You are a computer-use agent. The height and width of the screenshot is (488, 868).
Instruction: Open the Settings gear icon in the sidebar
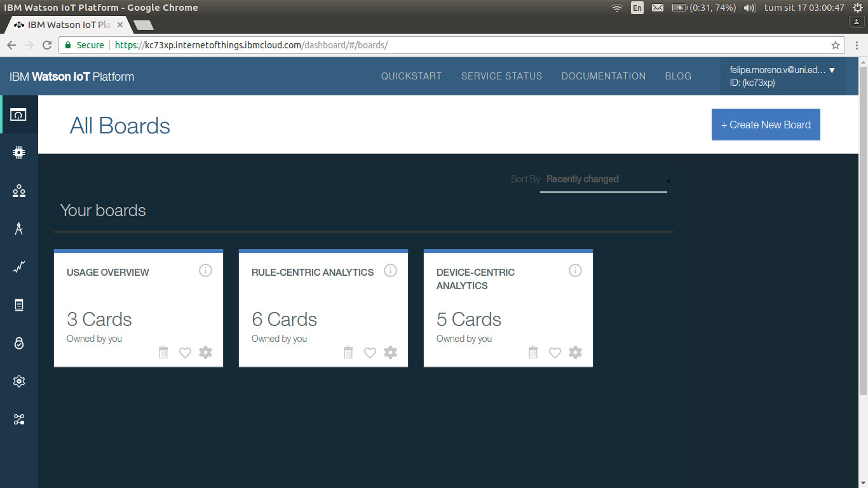(19, 381)
